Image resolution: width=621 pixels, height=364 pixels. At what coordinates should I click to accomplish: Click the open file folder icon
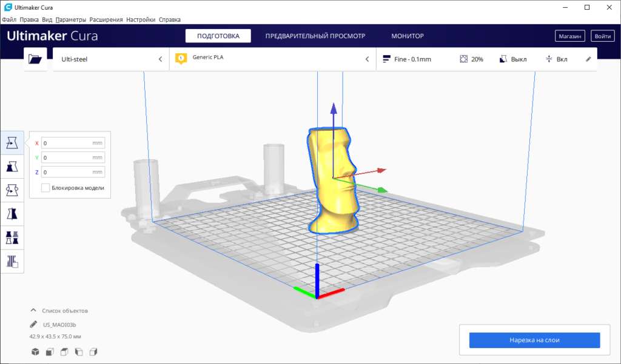pyautogui.click(x=36, y=59)
